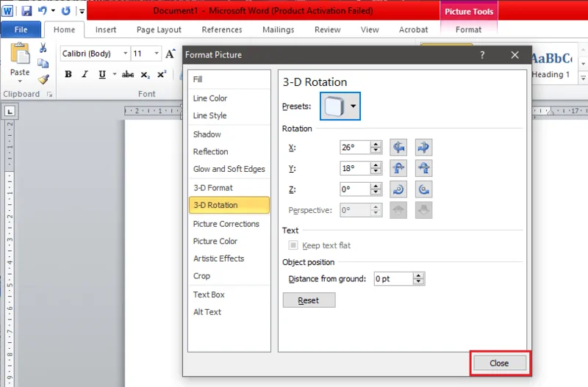
Task: Open the Clipboard pane launcher
Action: click(x=49, y=95)
